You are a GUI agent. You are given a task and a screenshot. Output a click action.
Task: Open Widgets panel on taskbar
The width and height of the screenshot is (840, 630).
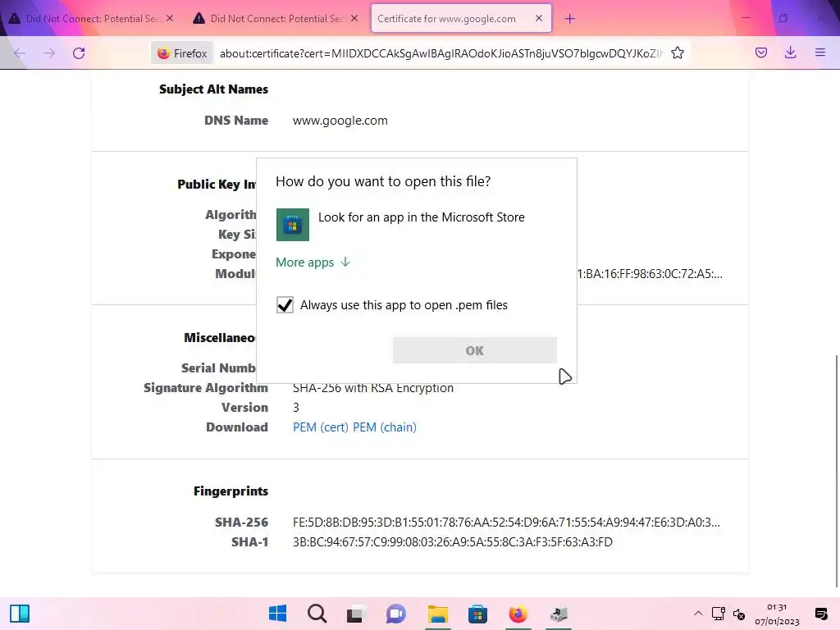(20, 614)
